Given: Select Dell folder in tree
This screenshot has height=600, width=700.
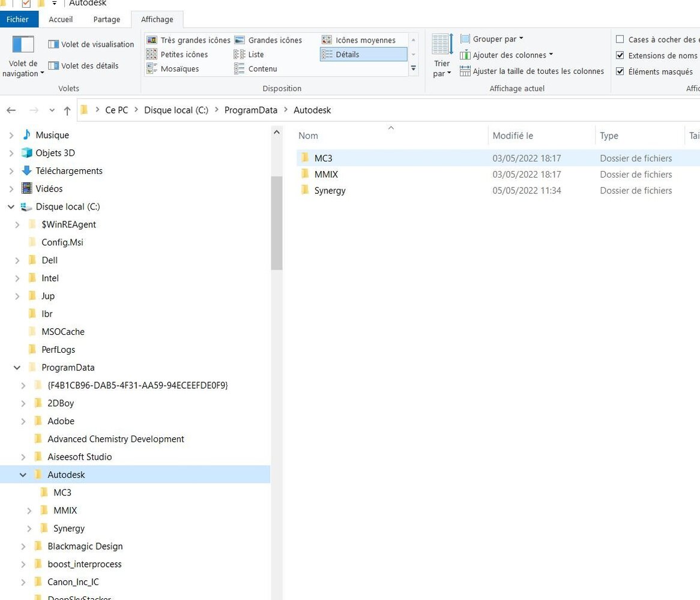Looking at the screenshot, I should pos(50,260).
